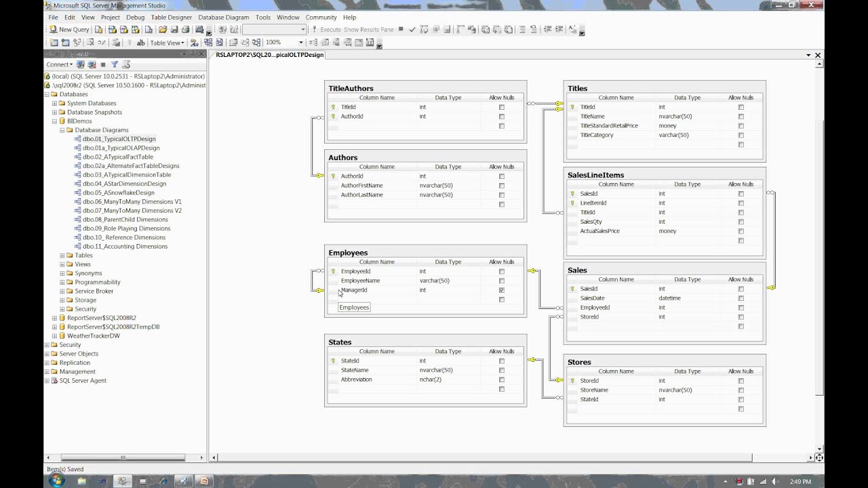The height and width of the screenshot is (488, 868).
Task: Toggle Allow Nulls for StoreName
Action: click(x=741, y=390)
